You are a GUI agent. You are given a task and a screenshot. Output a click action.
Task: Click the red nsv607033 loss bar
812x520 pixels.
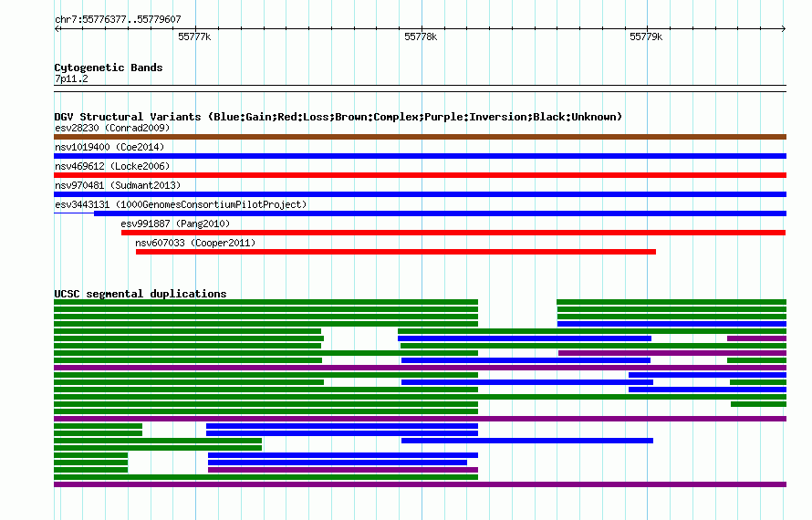click(x=396, y=252)
